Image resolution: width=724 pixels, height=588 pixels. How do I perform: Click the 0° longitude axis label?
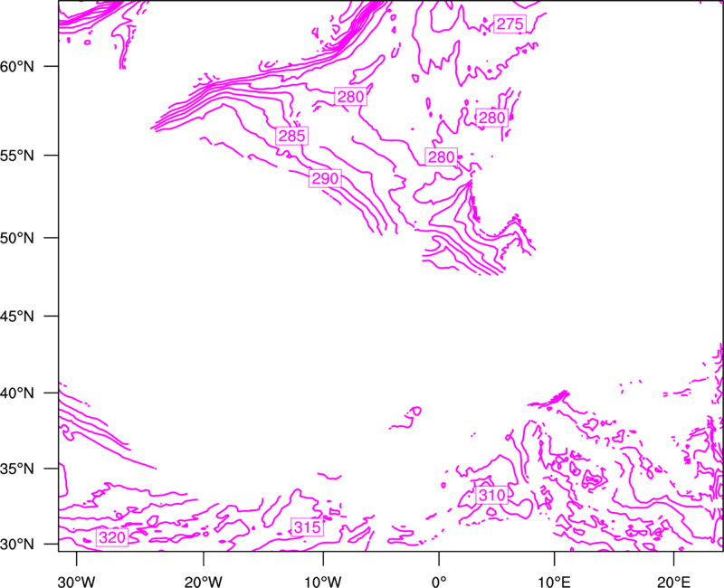[x=439, y=582]
